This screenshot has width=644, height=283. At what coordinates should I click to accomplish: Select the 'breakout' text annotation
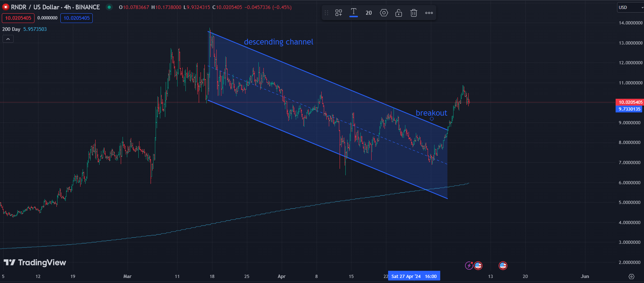tap(431, 113)
